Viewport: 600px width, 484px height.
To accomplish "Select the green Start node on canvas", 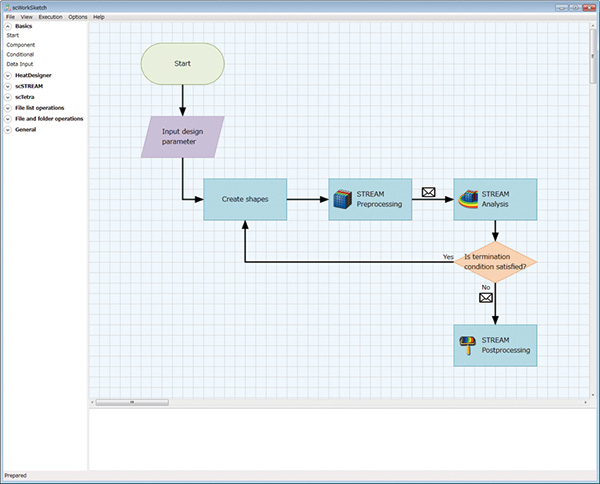I will click(x=183, y=64).
